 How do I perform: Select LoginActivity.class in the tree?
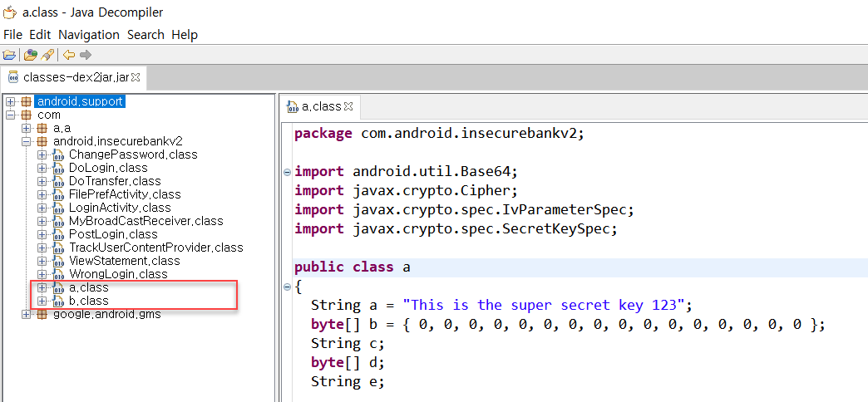(120, 208)
